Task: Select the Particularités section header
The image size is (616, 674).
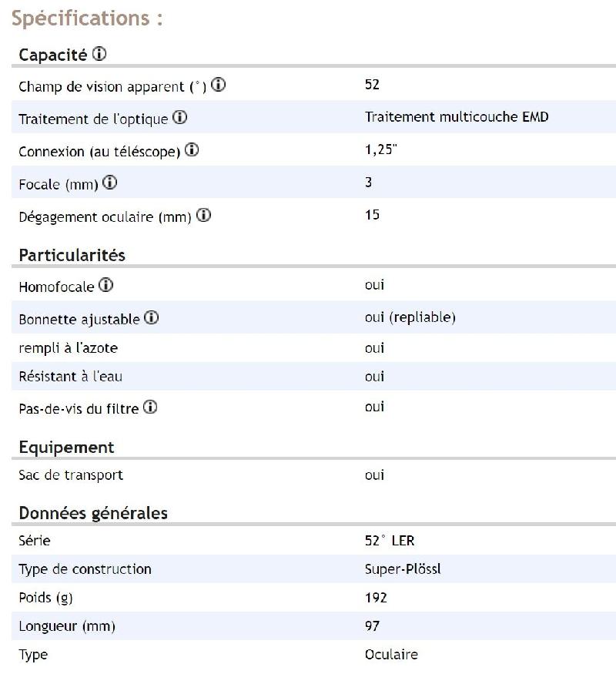Action: [x=72, y=255]
